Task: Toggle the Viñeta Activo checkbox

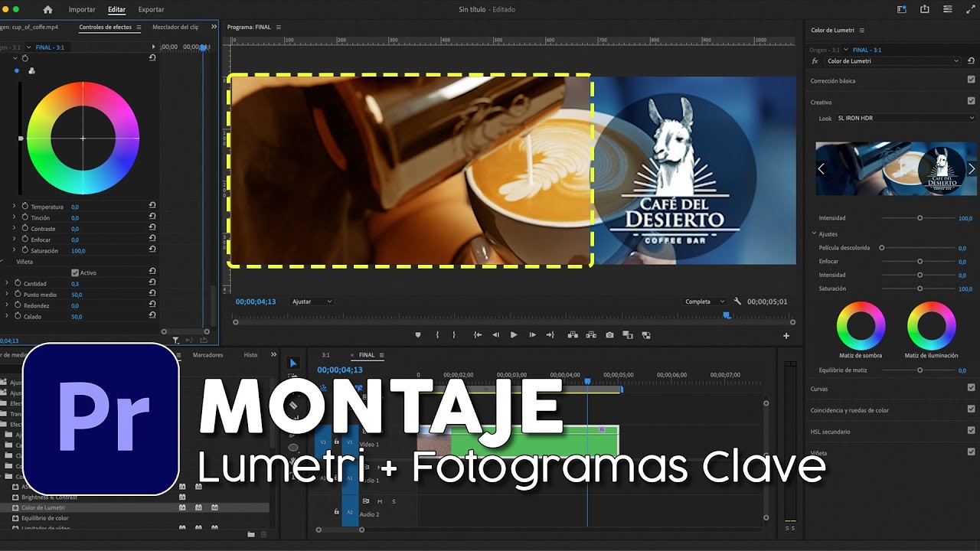Action: click(75, 272)
